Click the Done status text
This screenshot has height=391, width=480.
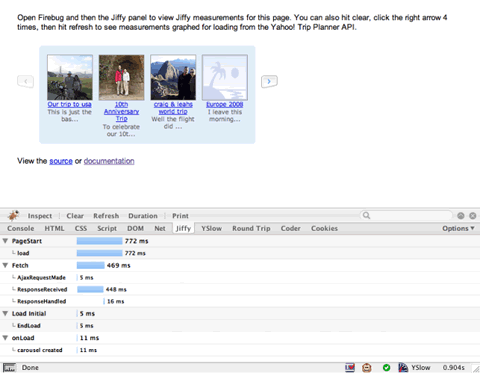pyautogui.click(x=30, y=368)
